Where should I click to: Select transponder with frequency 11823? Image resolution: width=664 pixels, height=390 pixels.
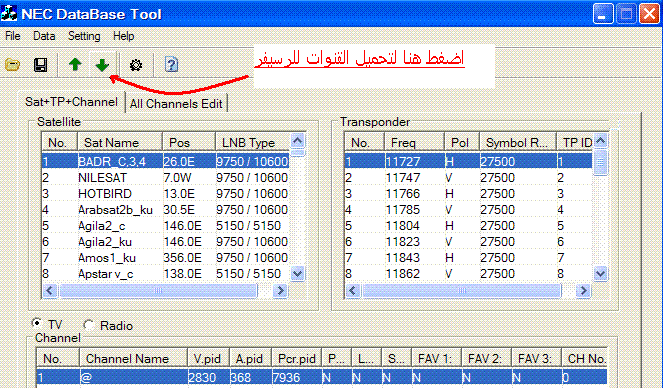coord(468,242)
